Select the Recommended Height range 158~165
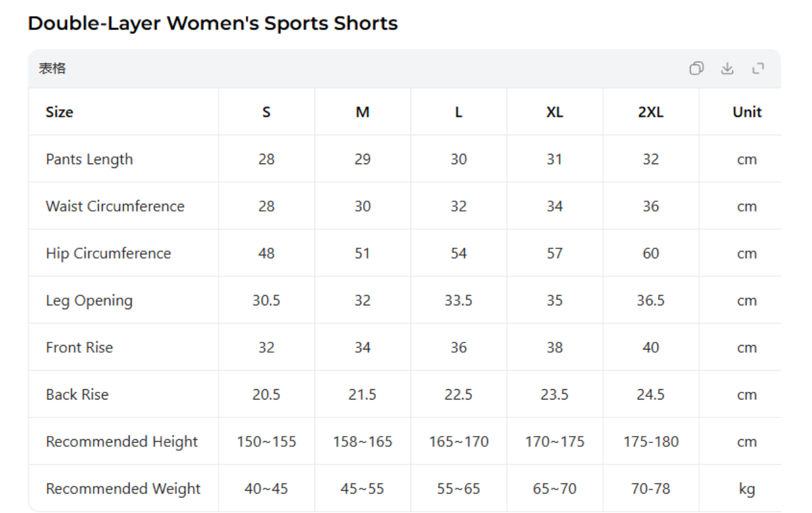 pyautogui.click(x=362, y=441)
